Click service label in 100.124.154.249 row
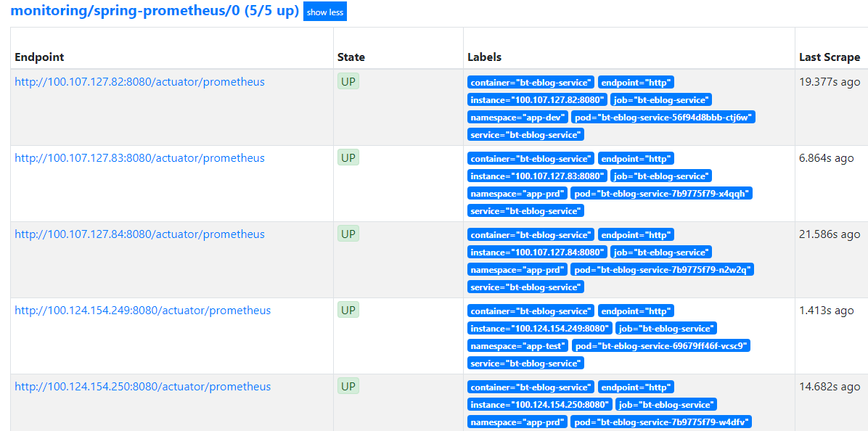The image size is (868, 431). coord(526,364)
